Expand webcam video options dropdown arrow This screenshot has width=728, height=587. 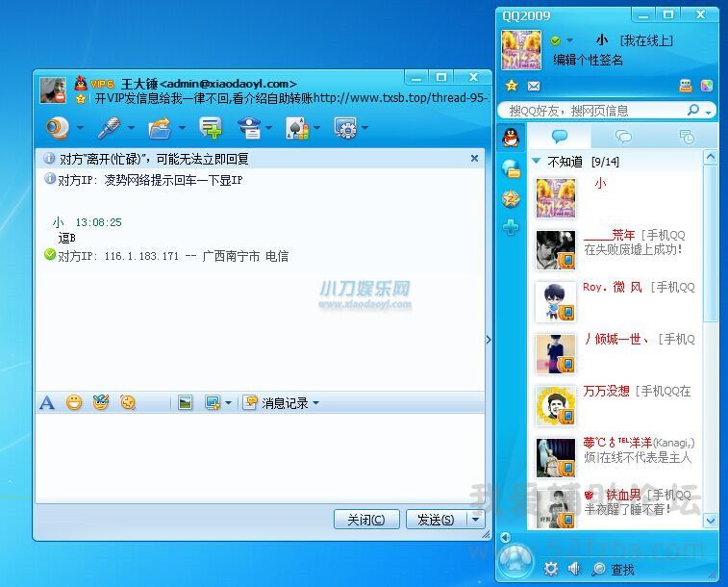[80, 128]
